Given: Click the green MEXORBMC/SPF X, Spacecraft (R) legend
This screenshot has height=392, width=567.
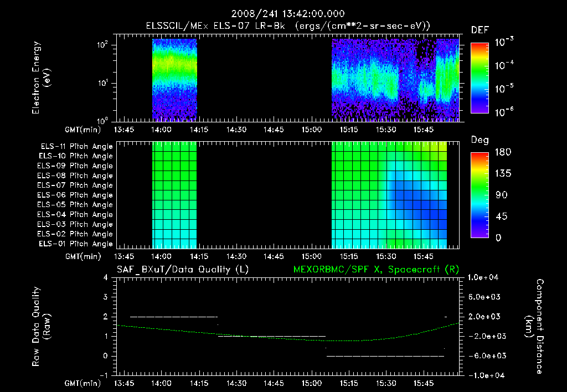Looking at the screenshot, I should point(376,270).
